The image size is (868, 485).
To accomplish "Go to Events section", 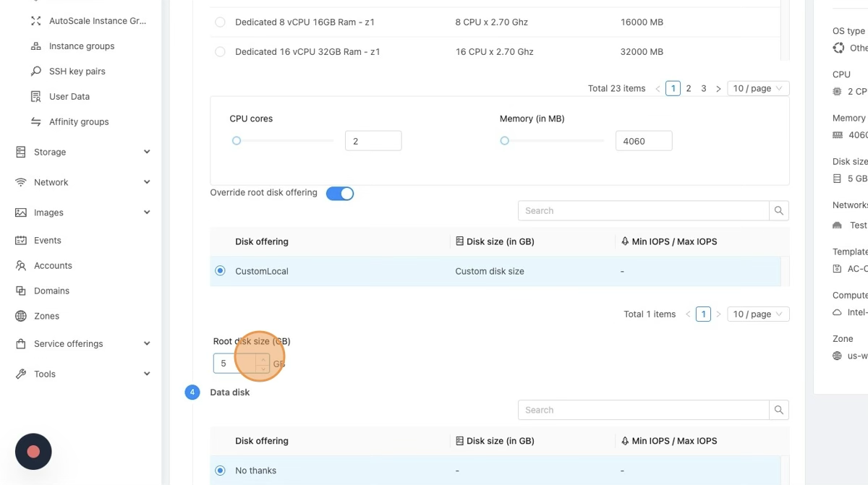I will click(x=47, y=241).
